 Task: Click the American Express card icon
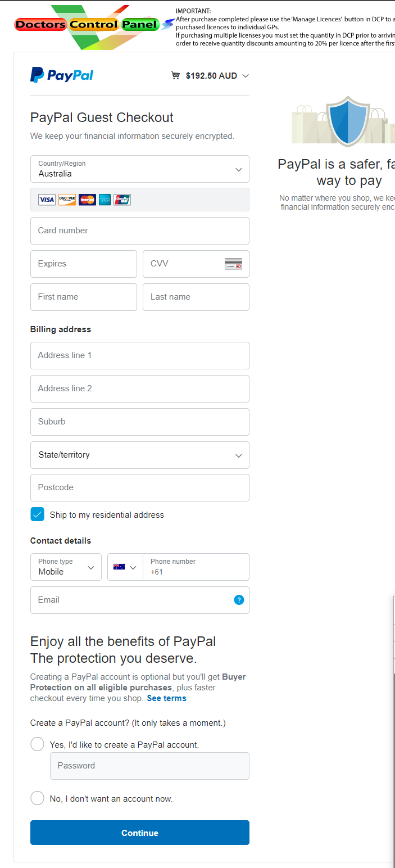(x=105, y=200)
